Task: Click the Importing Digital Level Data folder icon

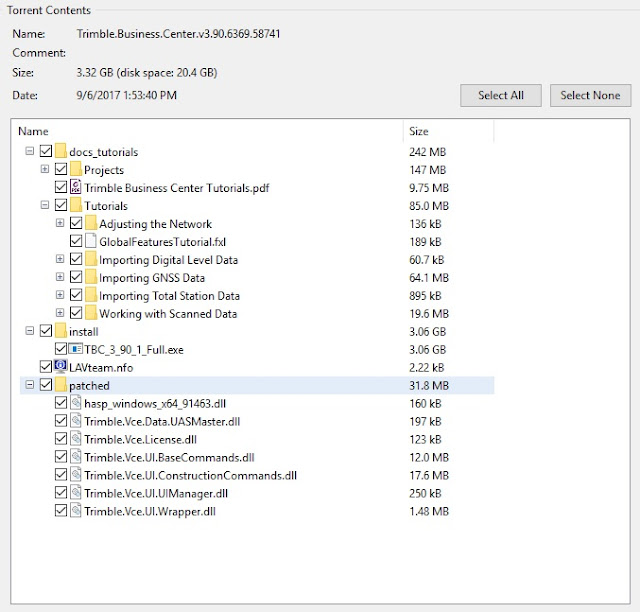Action: click(x=91, y=259)
